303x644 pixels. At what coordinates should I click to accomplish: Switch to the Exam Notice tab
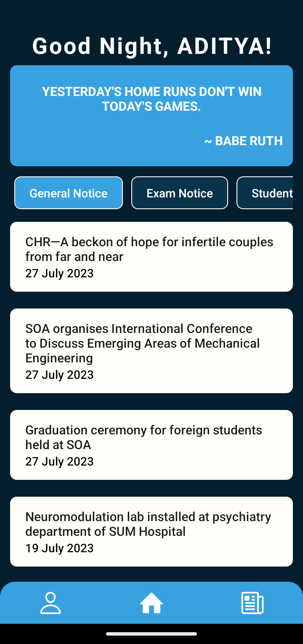180,193
